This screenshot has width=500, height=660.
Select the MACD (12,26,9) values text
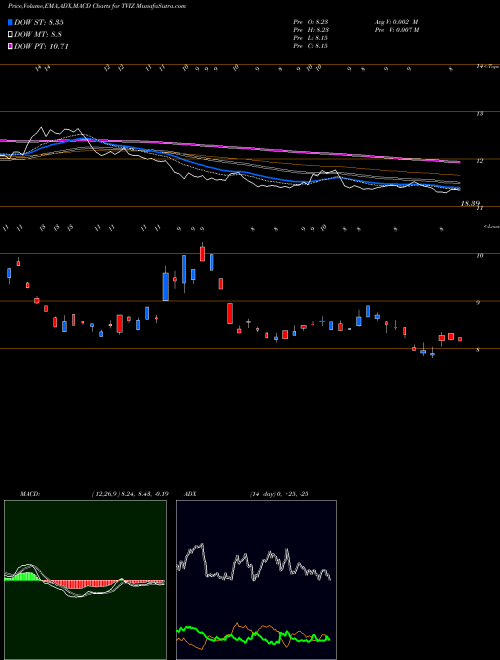[130, 494]
